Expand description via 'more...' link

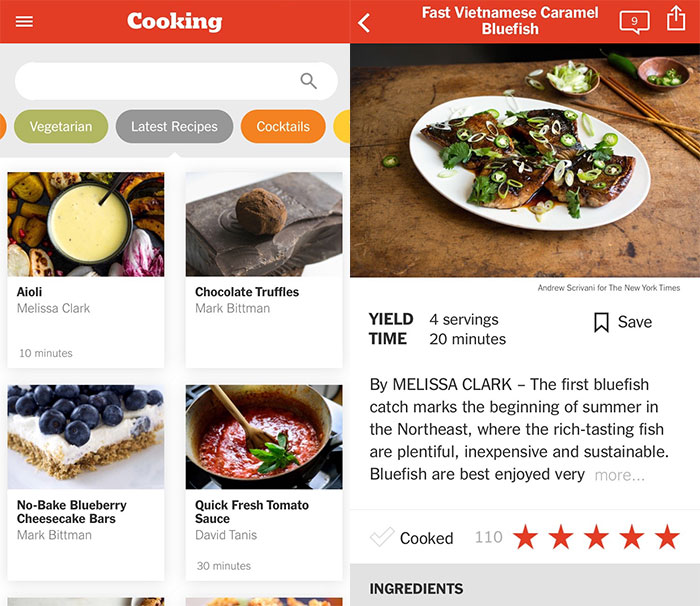pyautogui.click(x=620, y=475)
